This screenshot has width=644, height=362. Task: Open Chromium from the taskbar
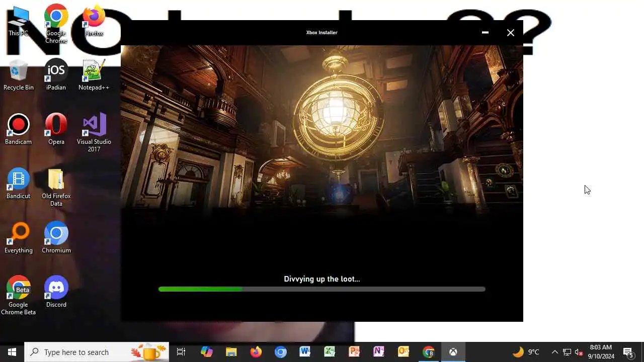tap(280, 352)
